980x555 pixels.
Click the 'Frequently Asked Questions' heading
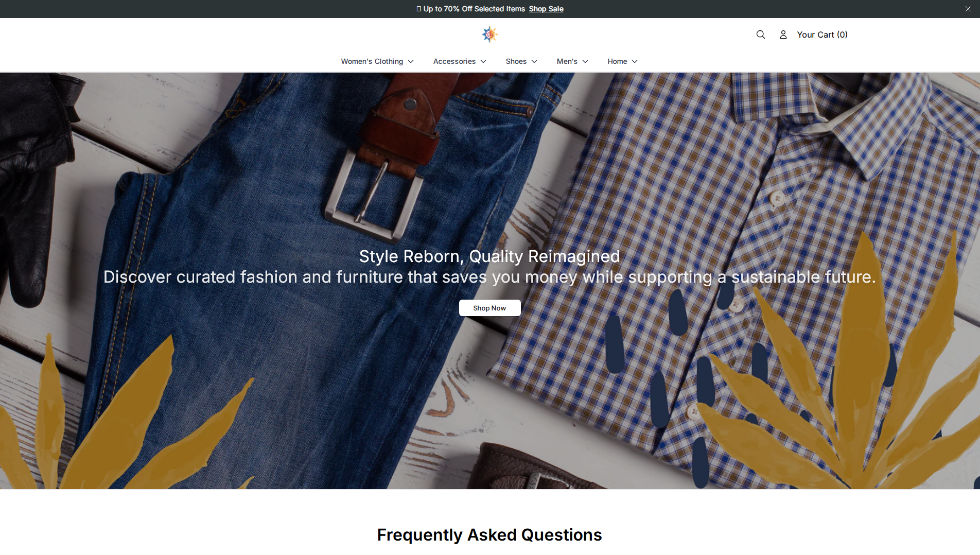point(489,535)
